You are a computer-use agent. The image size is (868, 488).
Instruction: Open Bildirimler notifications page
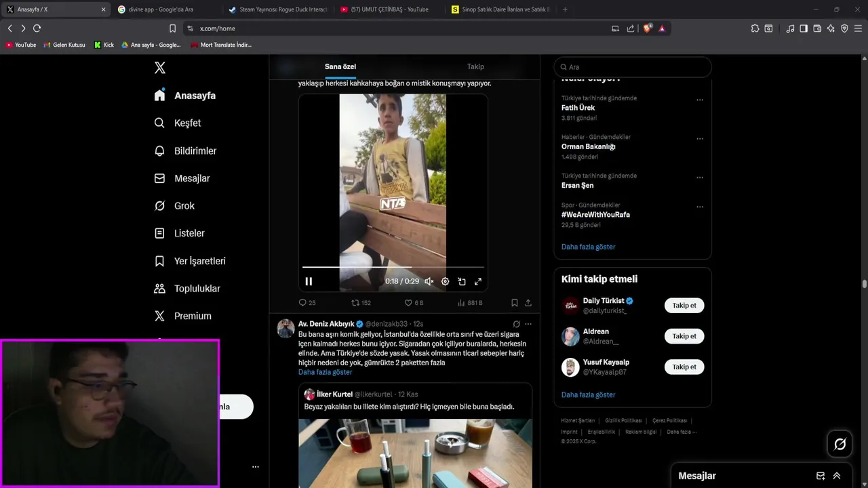point(185,150)
